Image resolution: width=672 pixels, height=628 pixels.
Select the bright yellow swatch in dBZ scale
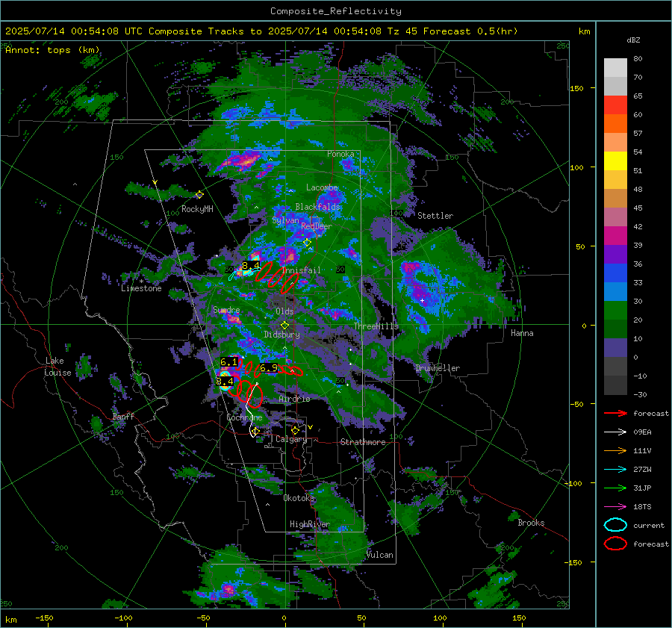(615, 161)
